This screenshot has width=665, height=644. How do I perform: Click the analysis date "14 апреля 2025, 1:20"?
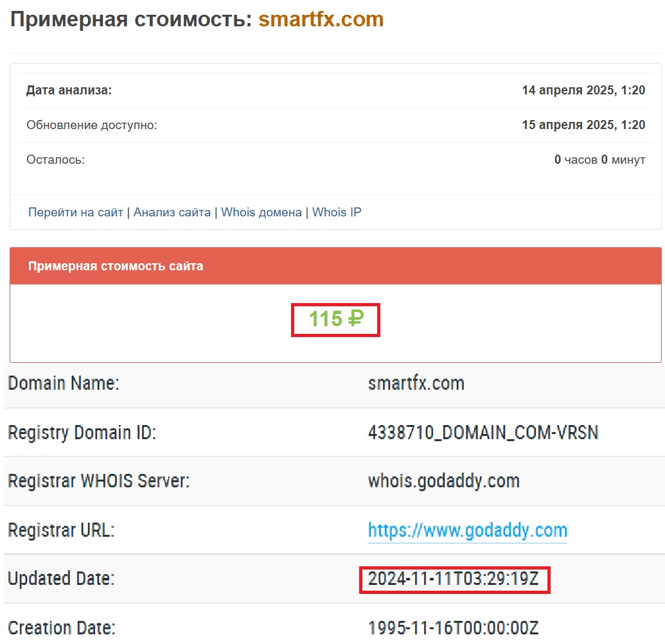583,91
